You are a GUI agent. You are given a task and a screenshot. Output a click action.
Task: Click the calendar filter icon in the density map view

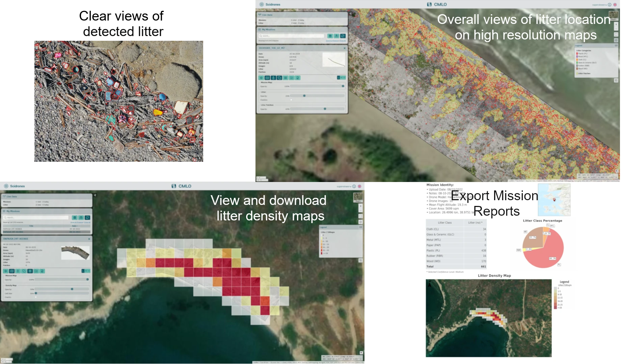75,218
